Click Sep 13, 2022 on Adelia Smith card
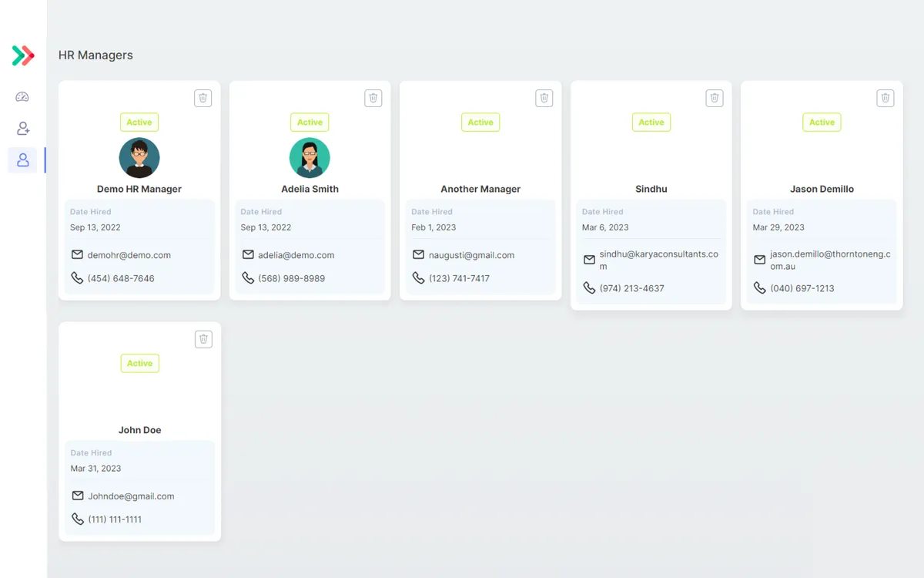This screenshot has height=578, width=924. (x=266, y=227)
